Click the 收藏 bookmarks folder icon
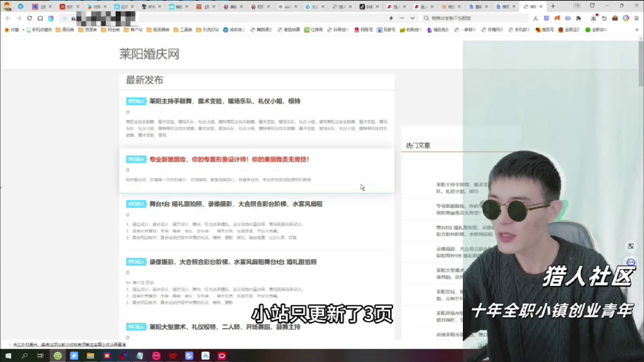Screen dimensions: 644x362 pos(8,29)
